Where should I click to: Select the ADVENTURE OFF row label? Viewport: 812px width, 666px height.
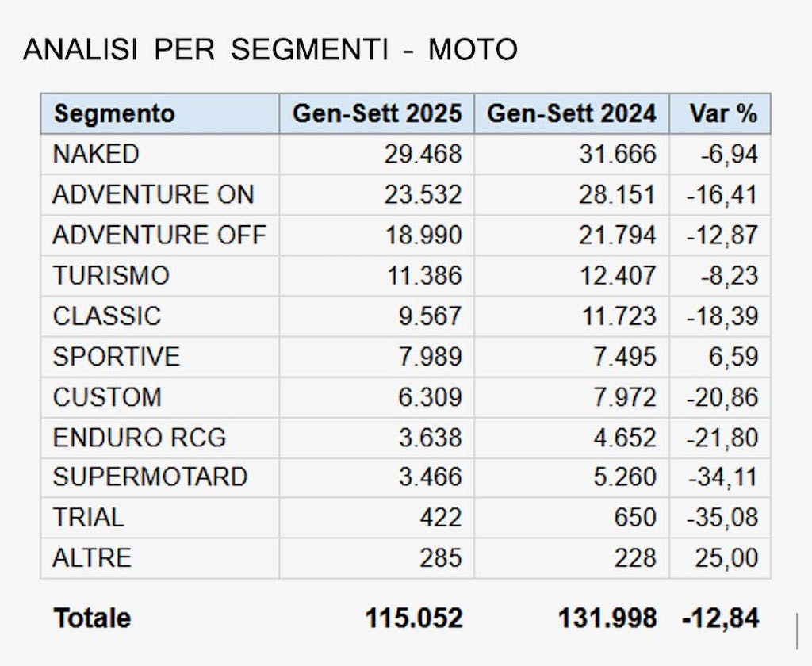159,235
